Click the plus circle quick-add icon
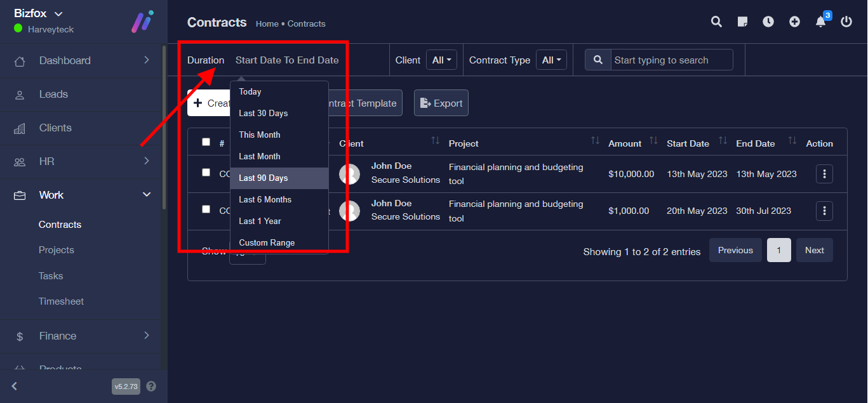 (x=794, y=22)
